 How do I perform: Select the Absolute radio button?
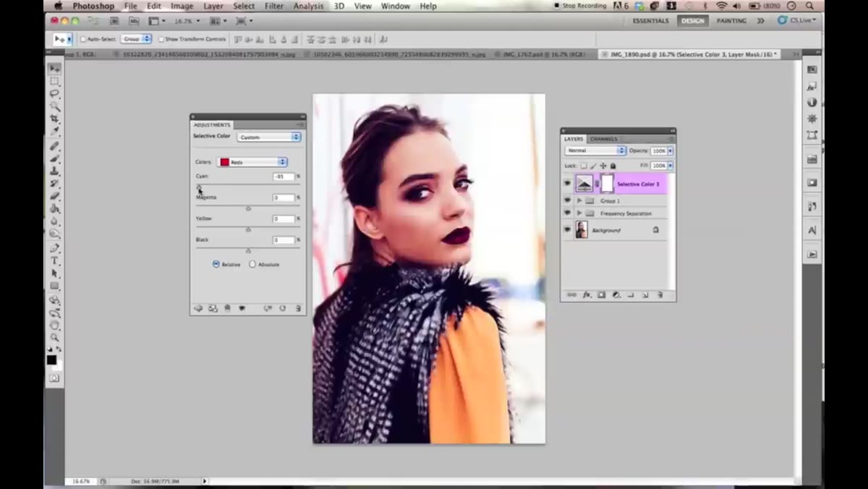252,264
